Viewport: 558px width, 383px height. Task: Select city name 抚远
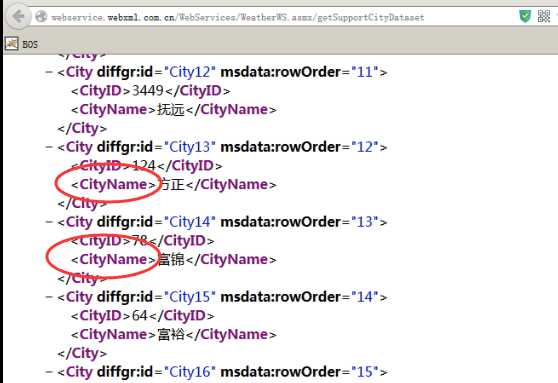(x=170, y=110)
